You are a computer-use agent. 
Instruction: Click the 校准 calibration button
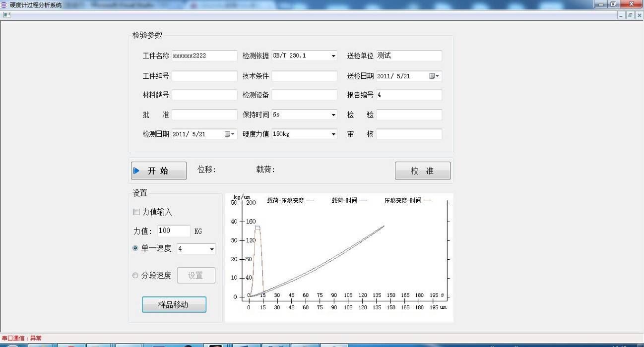tap(422, 171)
